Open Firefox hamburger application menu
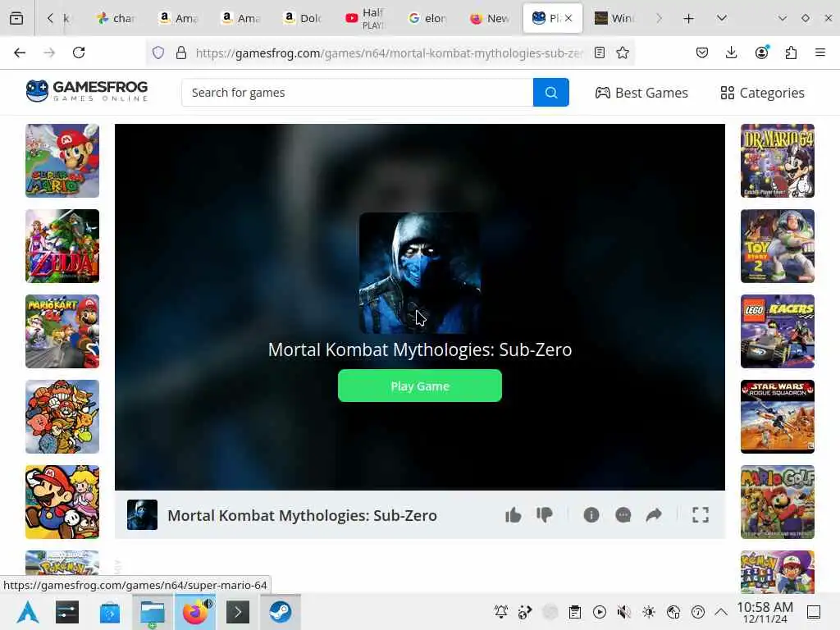This screenshot has width=840, height=630. coord(819,52)
